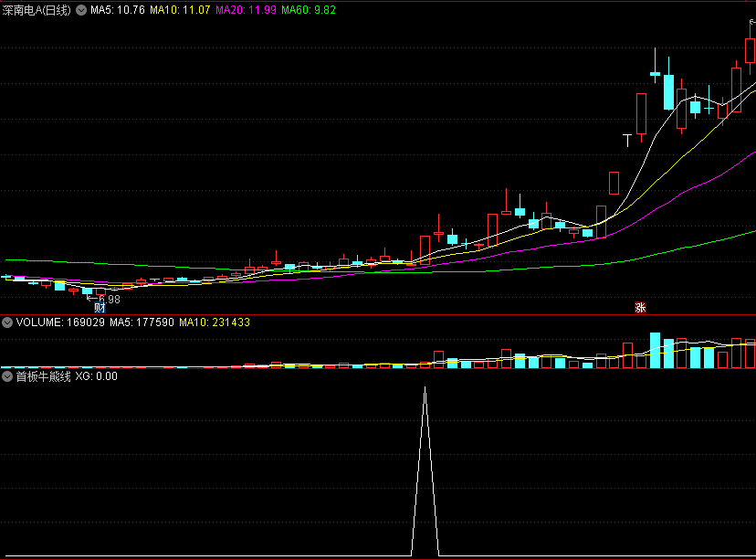Click the tallest cyan volume bar

[x=655, y=350]
